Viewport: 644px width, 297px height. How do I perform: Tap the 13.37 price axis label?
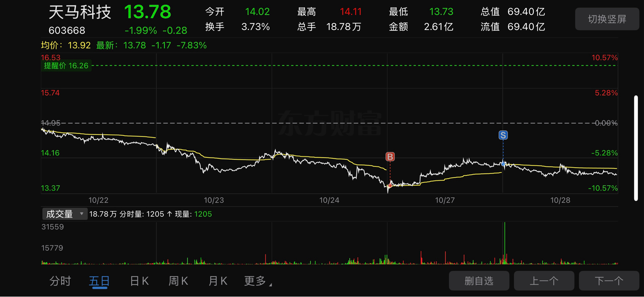tap(50, 188)
